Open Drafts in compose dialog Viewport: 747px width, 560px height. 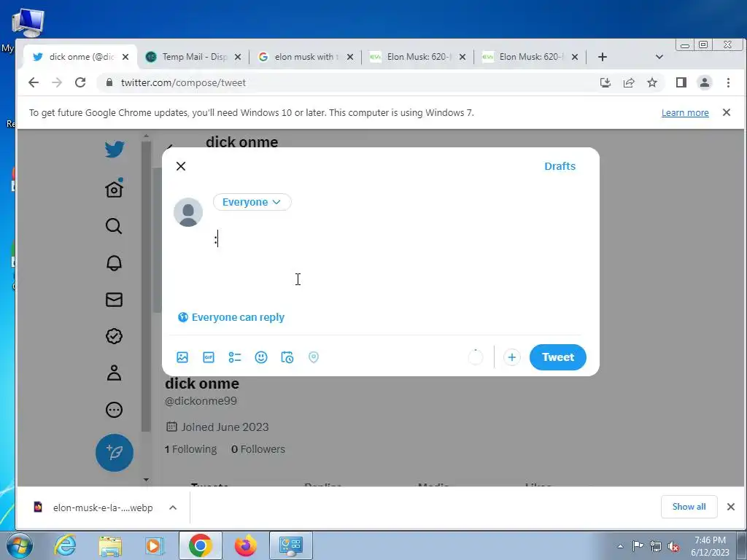pyautogui.click(x=560, y=166)
